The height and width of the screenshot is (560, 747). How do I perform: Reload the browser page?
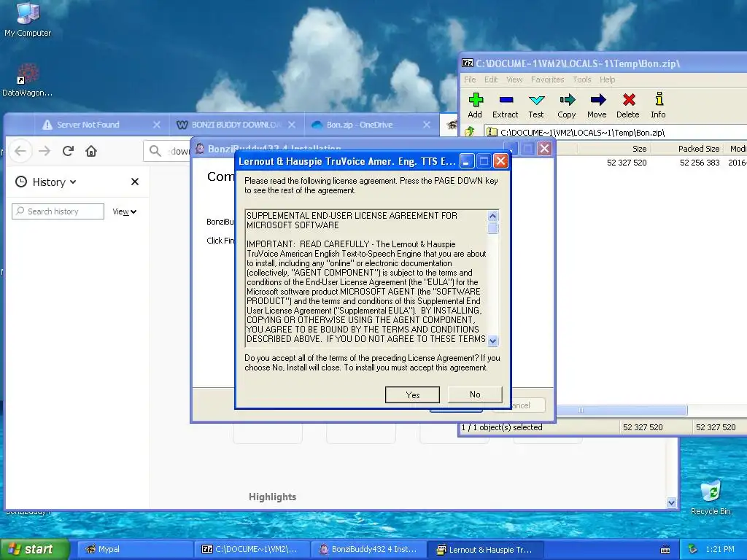coord(68,151)
